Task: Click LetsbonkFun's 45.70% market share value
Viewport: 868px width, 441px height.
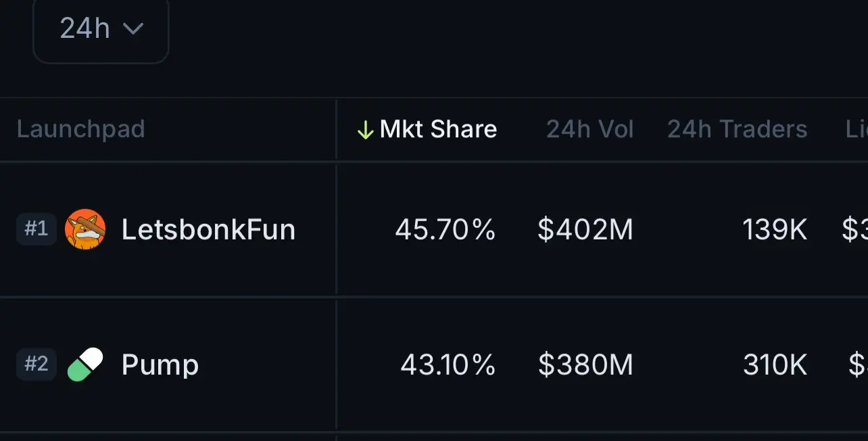Action: [x=445, y=230]
